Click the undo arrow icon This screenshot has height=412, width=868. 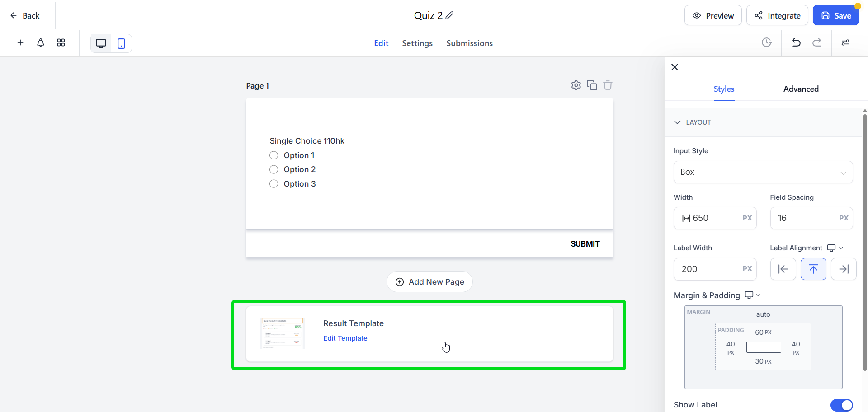click(x=796, y=42)
